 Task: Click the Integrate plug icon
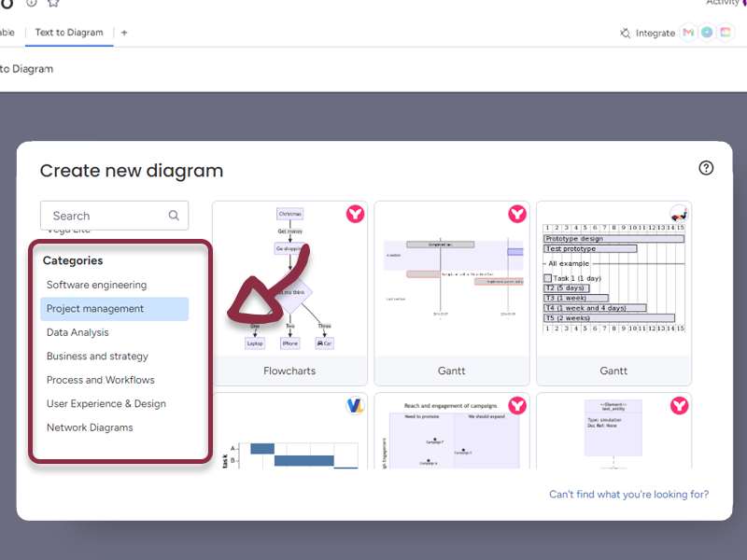(x=626, y=33)
